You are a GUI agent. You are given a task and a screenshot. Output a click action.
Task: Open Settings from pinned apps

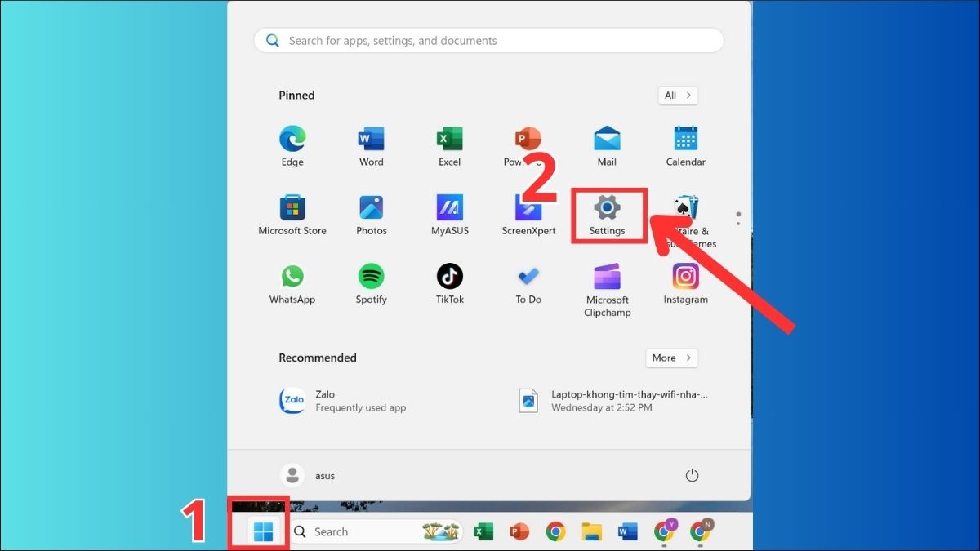tap(607, 216)
